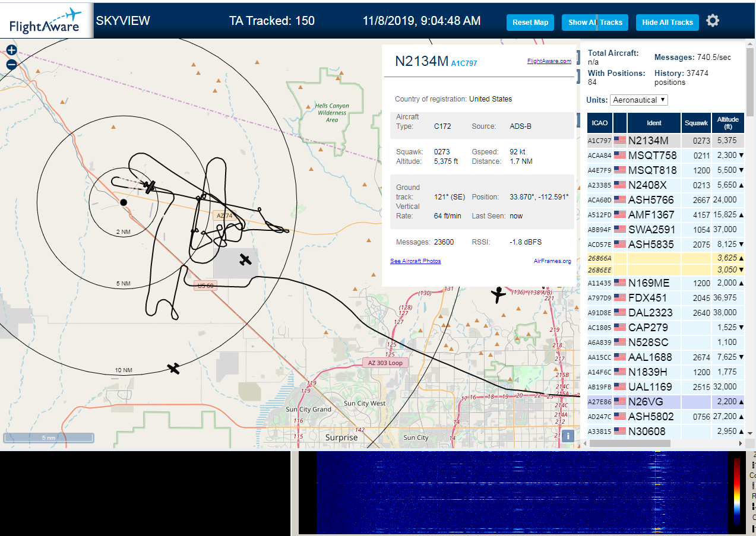Screen dimensions: 756x536
Task: Click Show All Tracks button
Action: 595,23
